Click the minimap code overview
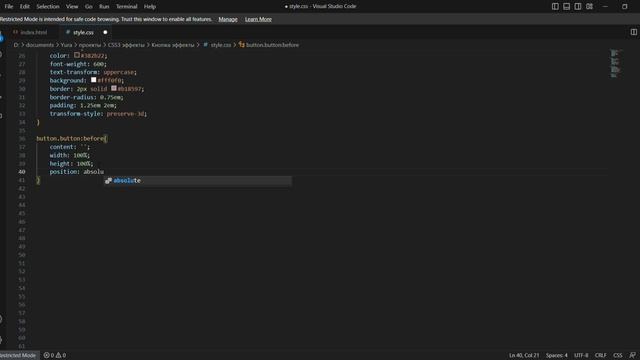The height and width of the screenshot is (360, 640). coord(615,64)
